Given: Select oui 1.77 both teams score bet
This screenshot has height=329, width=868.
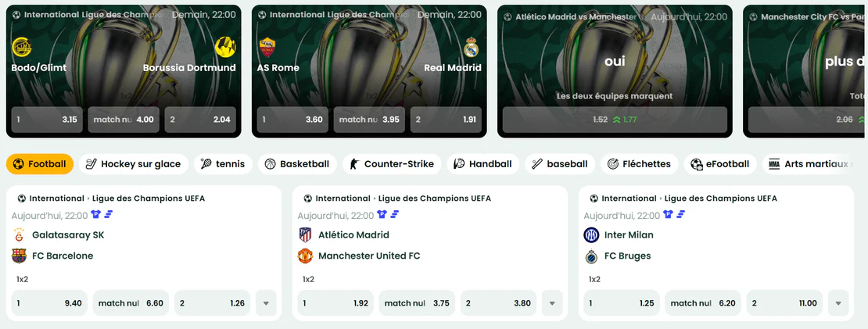Looking at the screenshot, I should (615, 120).
